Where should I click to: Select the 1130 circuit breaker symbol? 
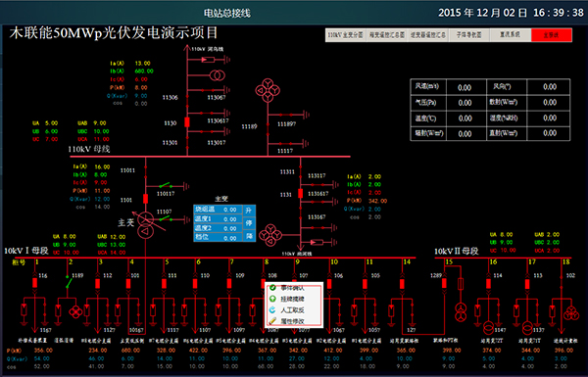point(187,122)
